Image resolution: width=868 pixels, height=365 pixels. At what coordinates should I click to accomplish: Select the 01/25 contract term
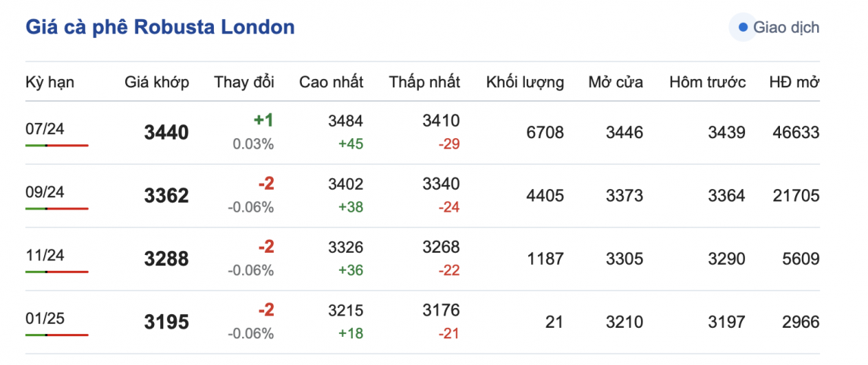tap(45, 318)
